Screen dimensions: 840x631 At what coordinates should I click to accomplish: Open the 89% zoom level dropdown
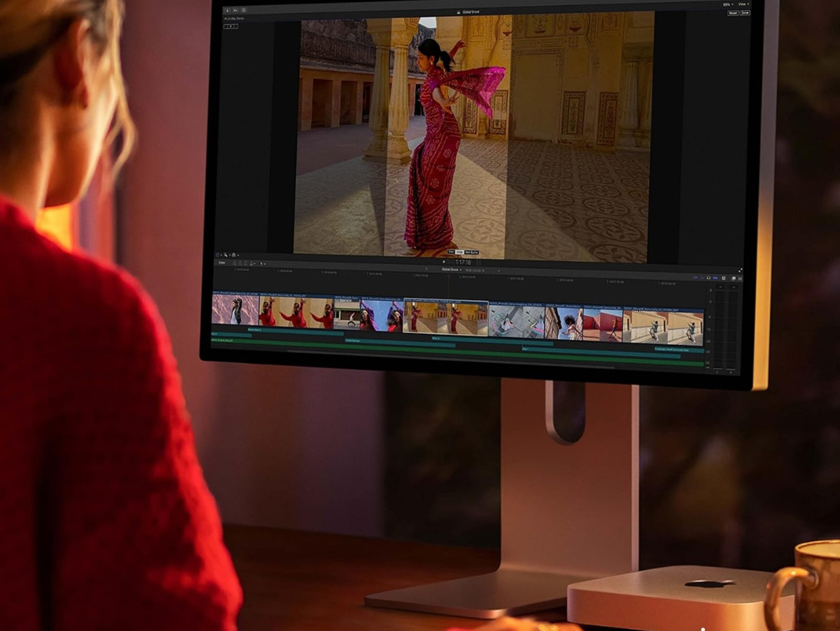[x=727, y=4]
